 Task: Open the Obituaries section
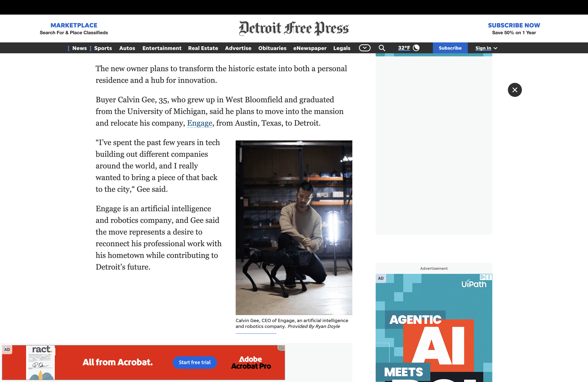coord(272,48)
